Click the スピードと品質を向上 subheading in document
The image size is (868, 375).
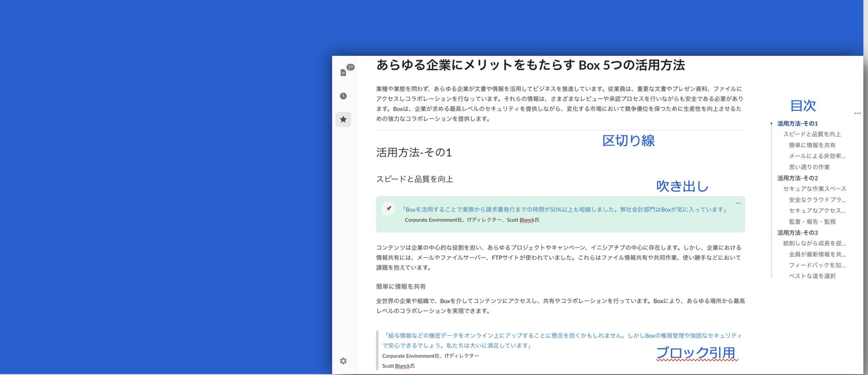click(x=414, y=179)
